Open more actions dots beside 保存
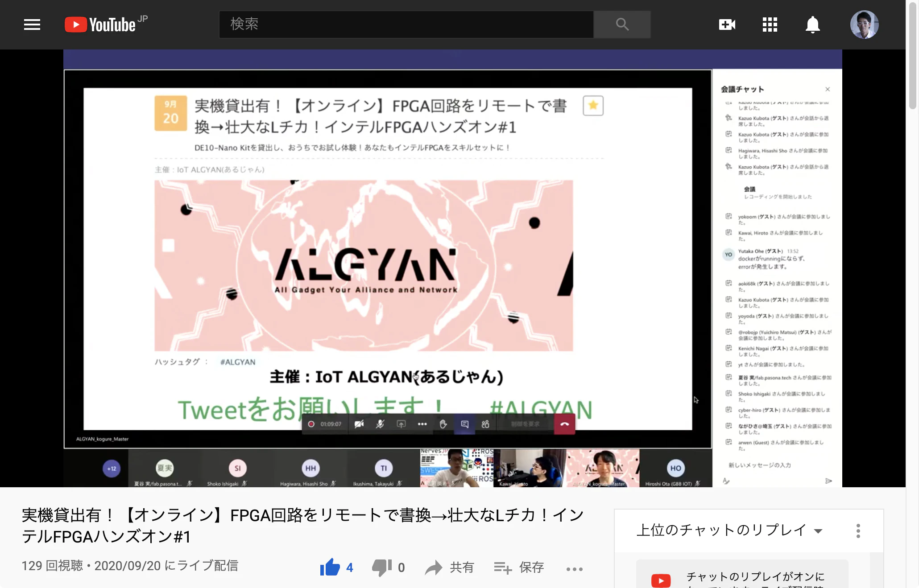 pos(574,569)
